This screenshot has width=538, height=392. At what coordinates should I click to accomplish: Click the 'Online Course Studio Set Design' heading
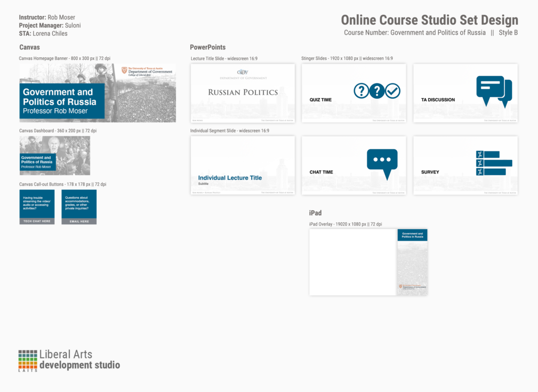(429, 20)
